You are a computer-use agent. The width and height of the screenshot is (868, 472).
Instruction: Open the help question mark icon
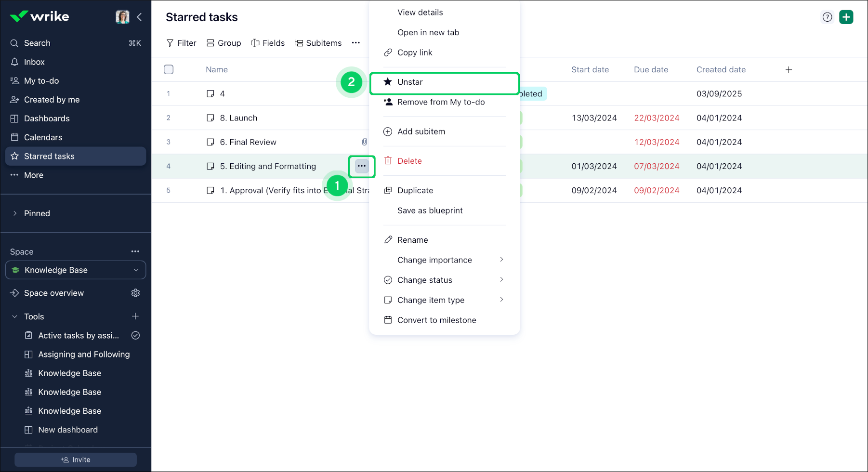click(827, 17)
